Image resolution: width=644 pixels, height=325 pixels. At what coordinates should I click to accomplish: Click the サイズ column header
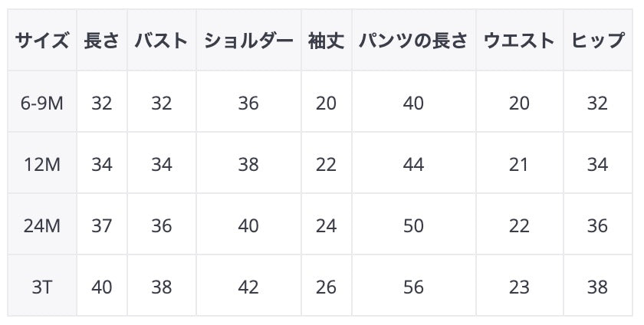[x=42, y=41]
